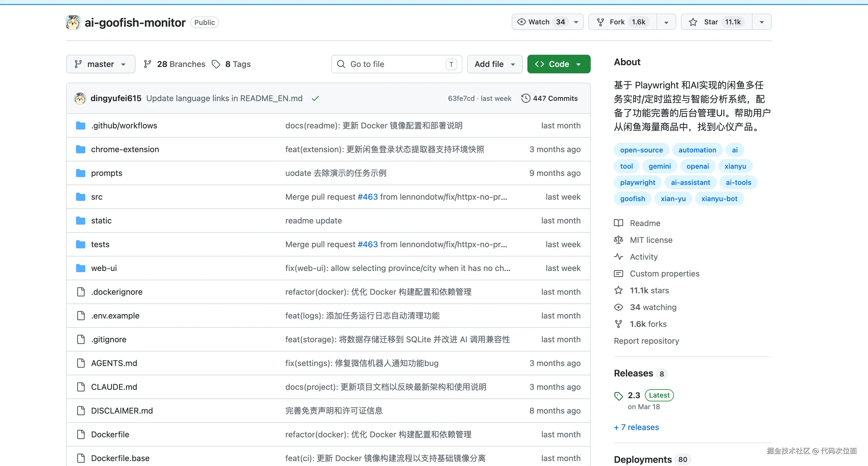Open the Fork options dropdown arrow
868x466 pixels.
point(666,22)
